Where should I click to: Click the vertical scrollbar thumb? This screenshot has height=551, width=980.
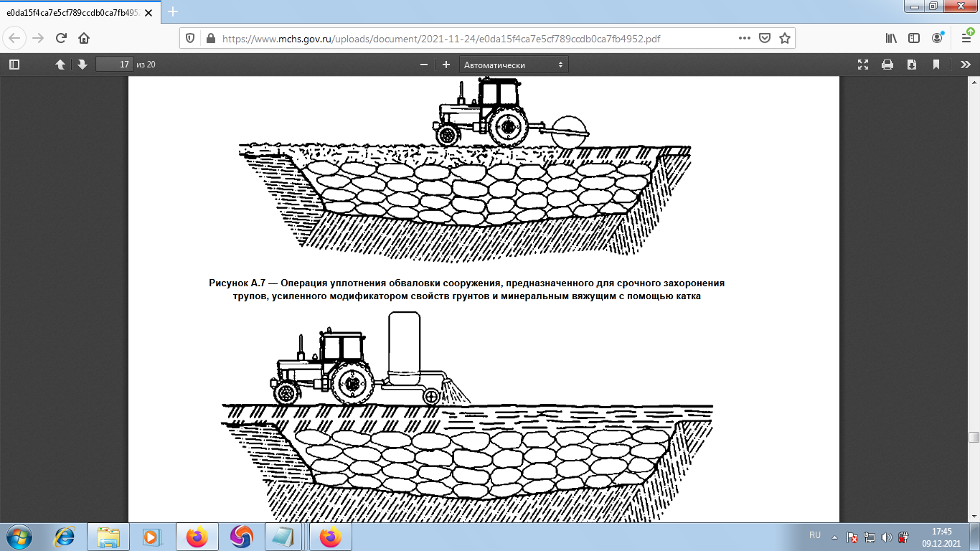pyautogui.click(x=974, y=438)
